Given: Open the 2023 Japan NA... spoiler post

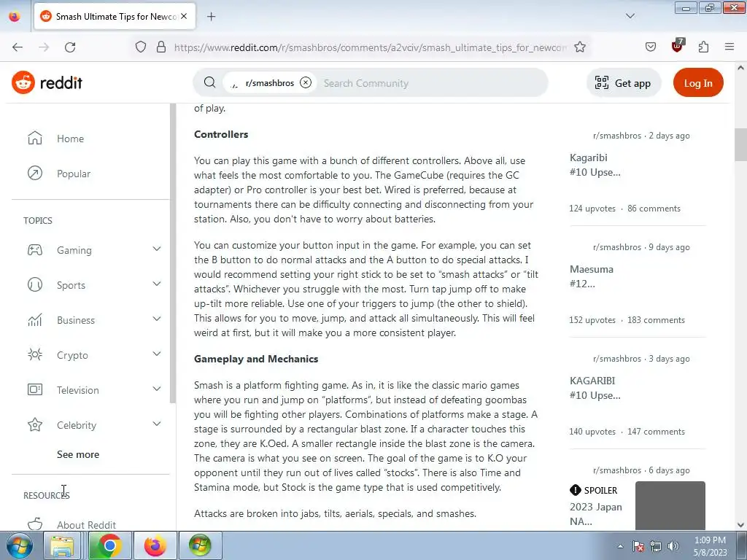Looking at the screenshot, I should click(595, 514).
